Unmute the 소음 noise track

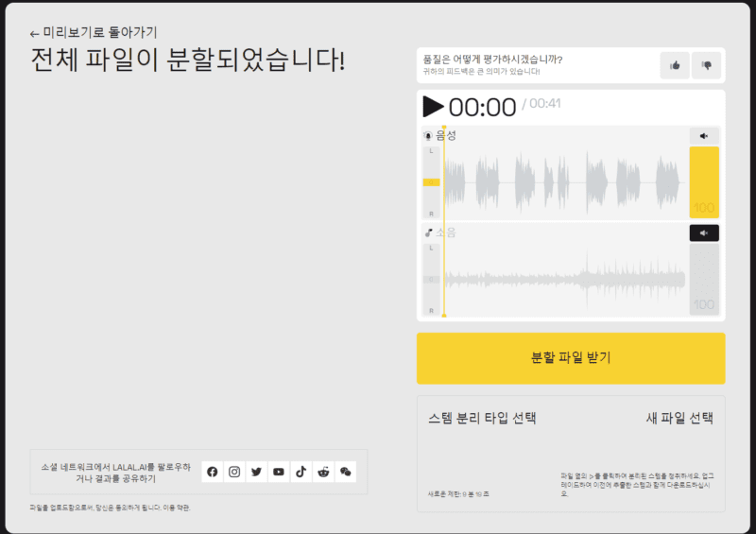(x=704, y=233)
